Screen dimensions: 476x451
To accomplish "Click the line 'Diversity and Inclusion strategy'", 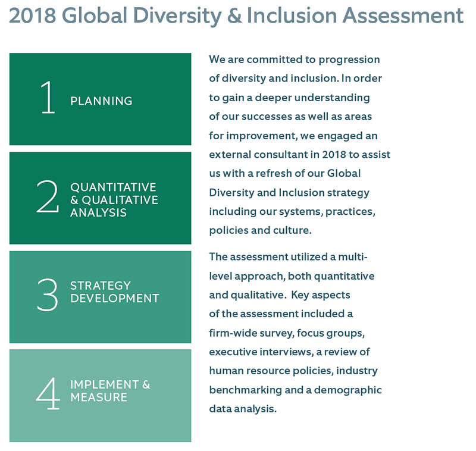I will tap(289, 193).
